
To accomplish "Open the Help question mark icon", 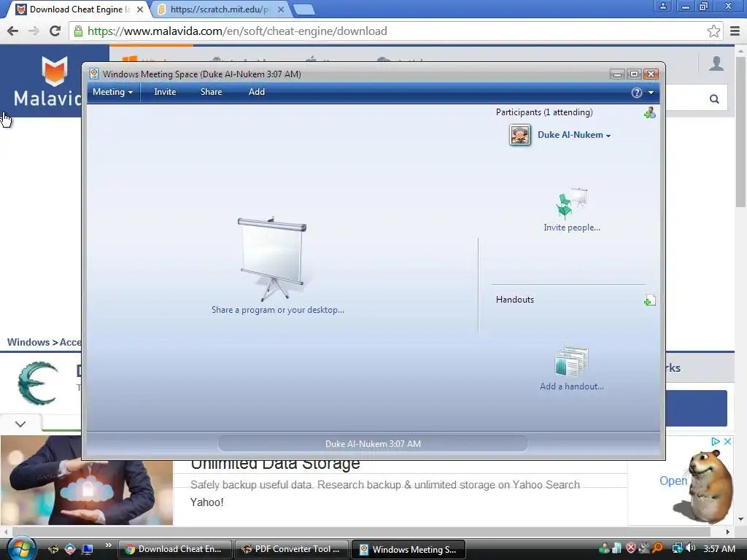I will coord(636,93).
